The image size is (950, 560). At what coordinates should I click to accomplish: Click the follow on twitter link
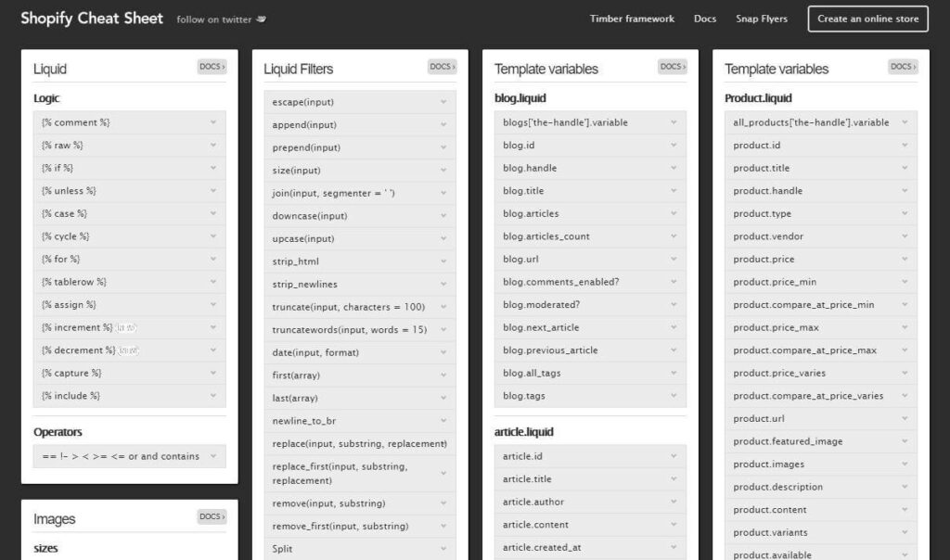[x=214, y=19]
